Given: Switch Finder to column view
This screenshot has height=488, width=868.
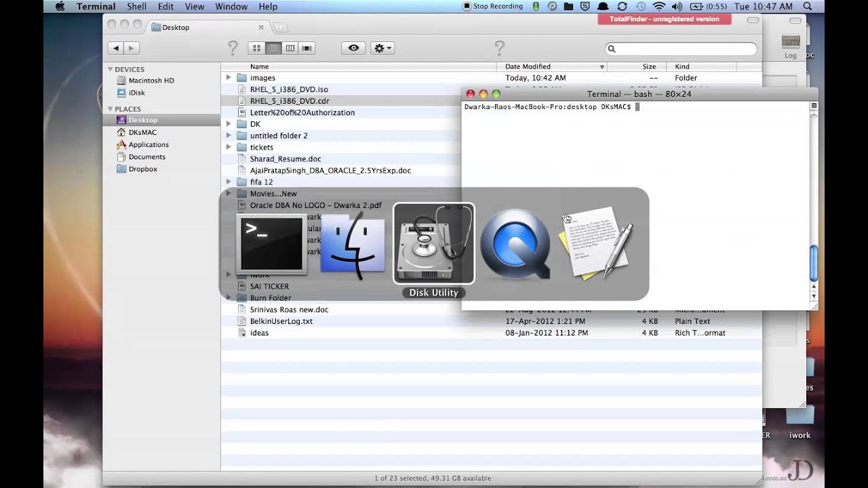Looking at the screenshot, I should [x=290, y=48].
